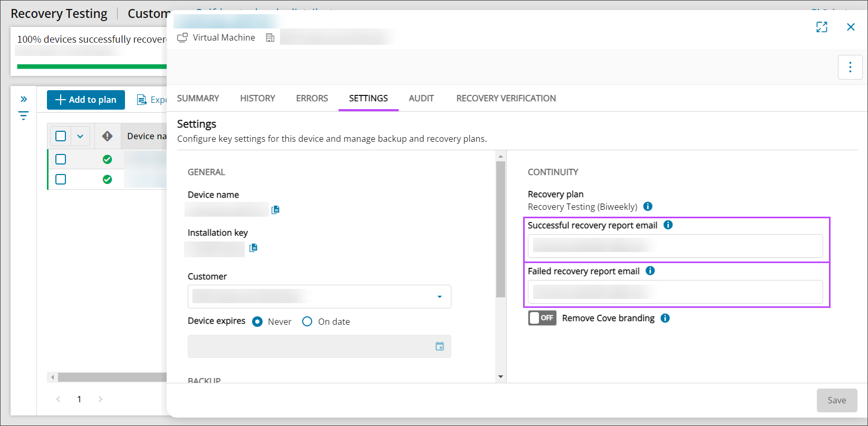868x426 pixels.
Task: Expand the device panel to full screen
Action: click(x=822, y=27)
